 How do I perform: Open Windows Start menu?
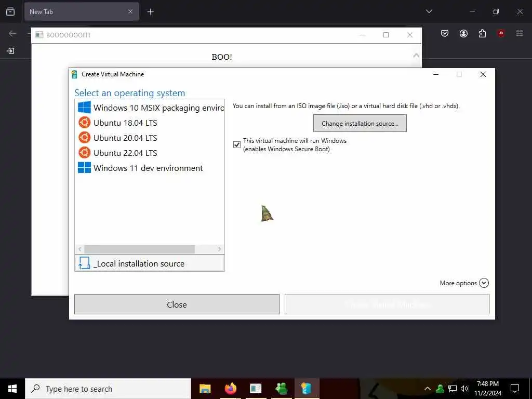pos(12,389)
